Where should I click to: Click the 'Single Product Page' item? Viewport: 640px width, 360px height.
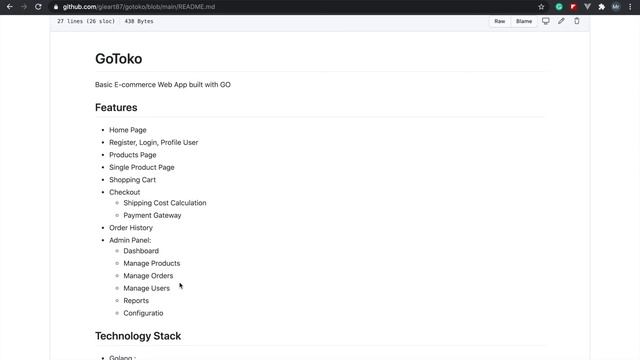pyautogui.click(x=142, y=167)
